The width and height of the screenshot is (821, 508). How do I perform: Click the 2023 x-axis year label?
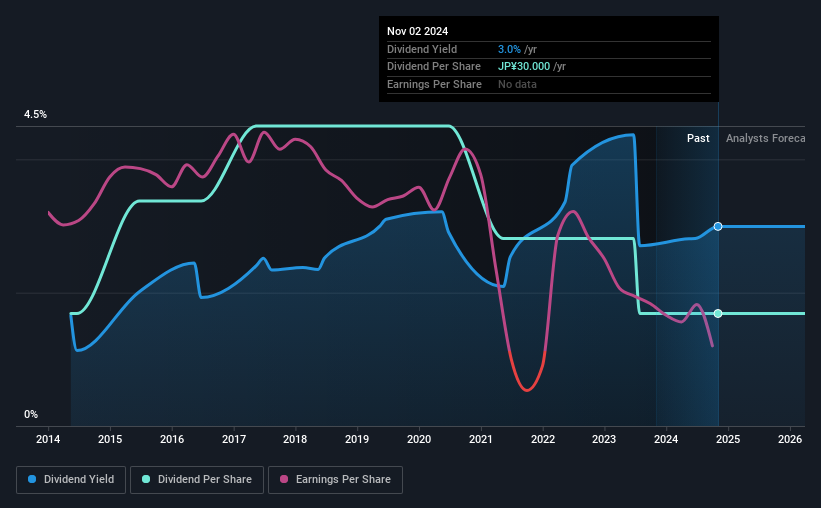(604, 439)
